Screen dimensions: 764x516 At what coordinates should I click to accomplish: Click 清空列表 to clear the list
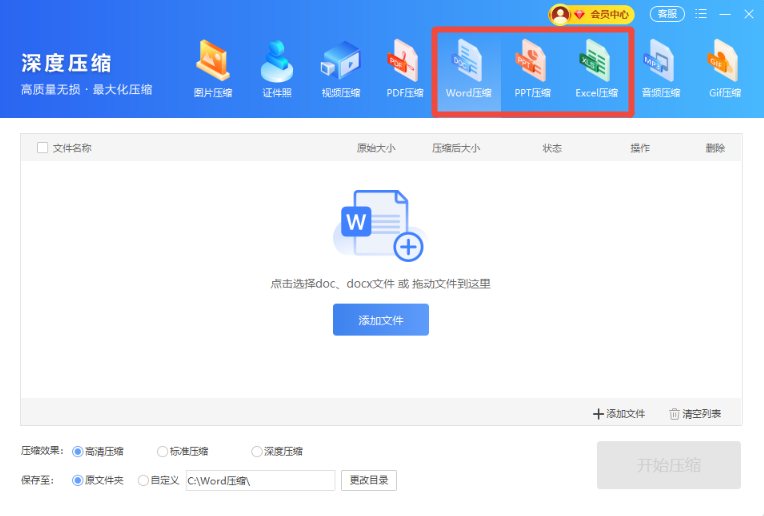pyautogui.click(x=695, y=414)
